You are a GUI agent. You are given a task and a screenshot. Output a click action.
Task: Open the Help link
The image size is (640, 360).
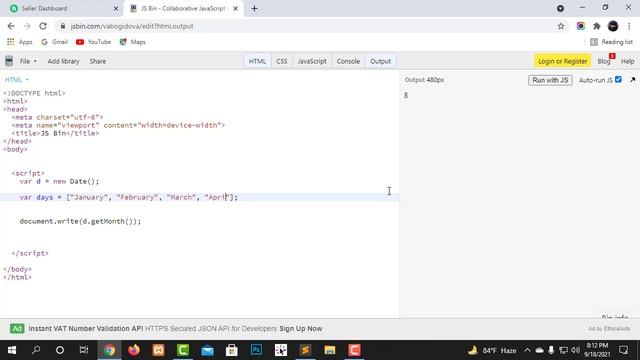pyautogui.click(x=627, y=61)
